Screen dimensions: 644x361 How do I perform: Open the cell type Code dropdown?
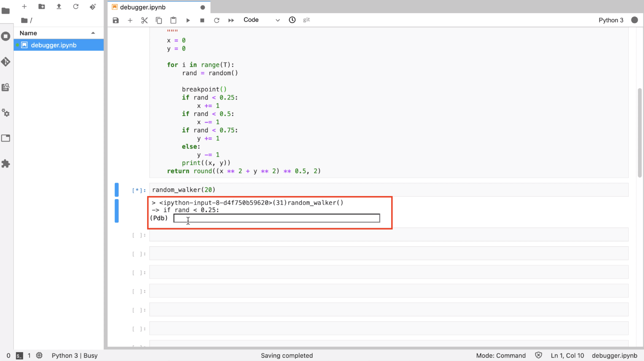coord(261,20)
